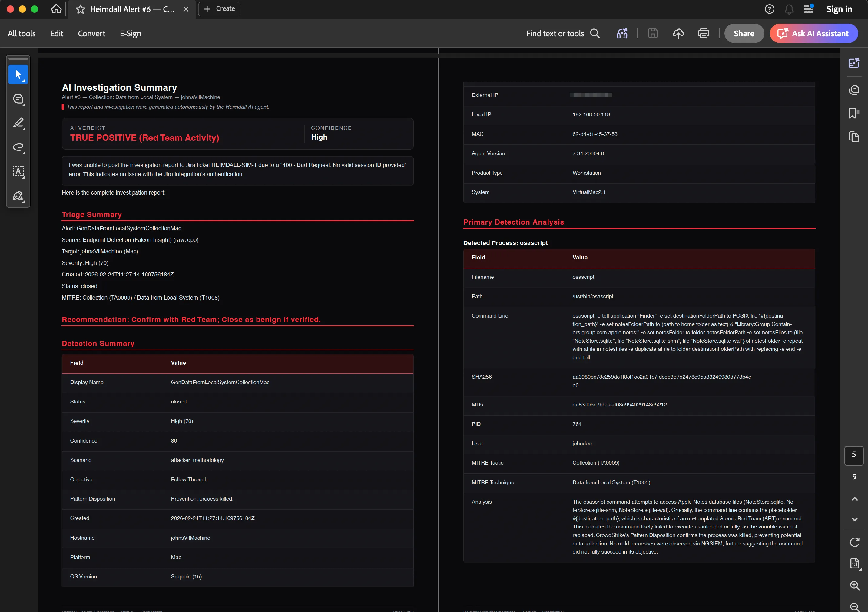This screenshot has height=612, width=868.
Task: Open the notifications bell
Action: pos(789,9)
